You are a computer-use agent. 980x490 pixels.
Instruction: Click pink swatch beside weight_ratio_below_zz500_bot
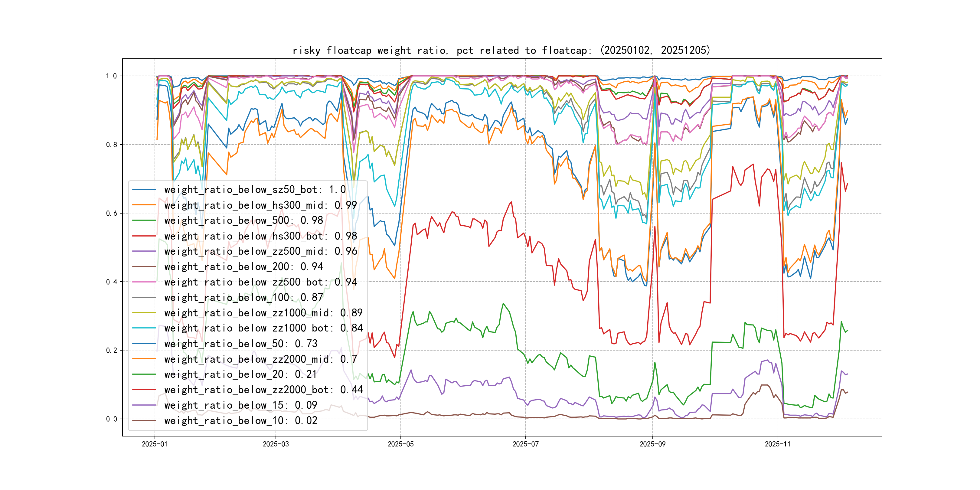(144, 282)
